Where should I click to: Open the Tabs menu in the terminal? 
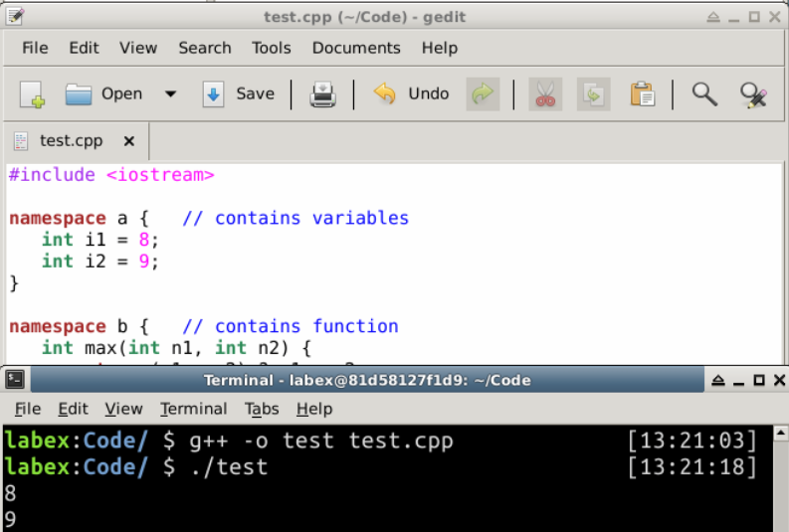click(262, 409)
